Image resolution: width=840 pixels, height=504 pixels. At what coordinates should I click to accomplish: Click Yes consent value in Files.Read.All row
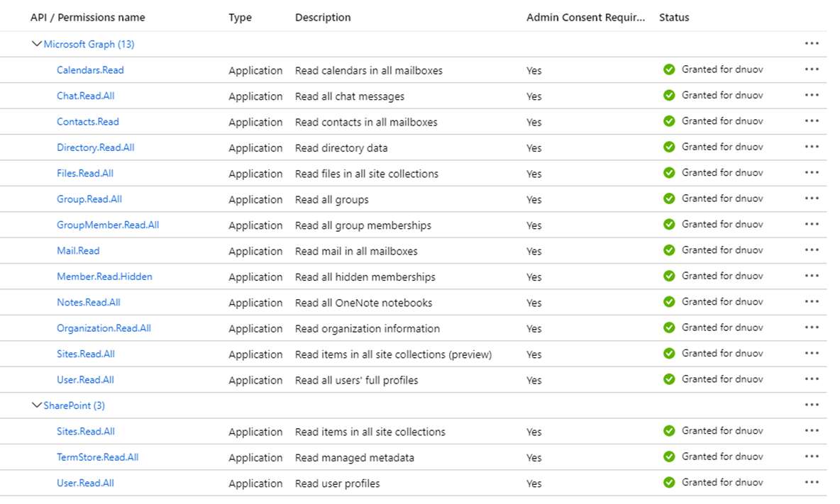pyautogui.click(x=534, y=174)
